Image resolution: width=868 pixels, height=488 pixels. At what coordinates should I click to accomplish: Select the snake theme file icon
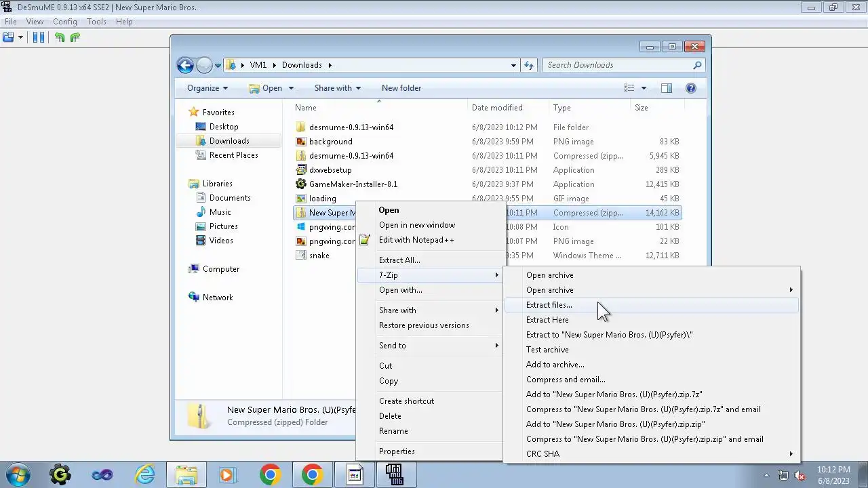point(302,256)
